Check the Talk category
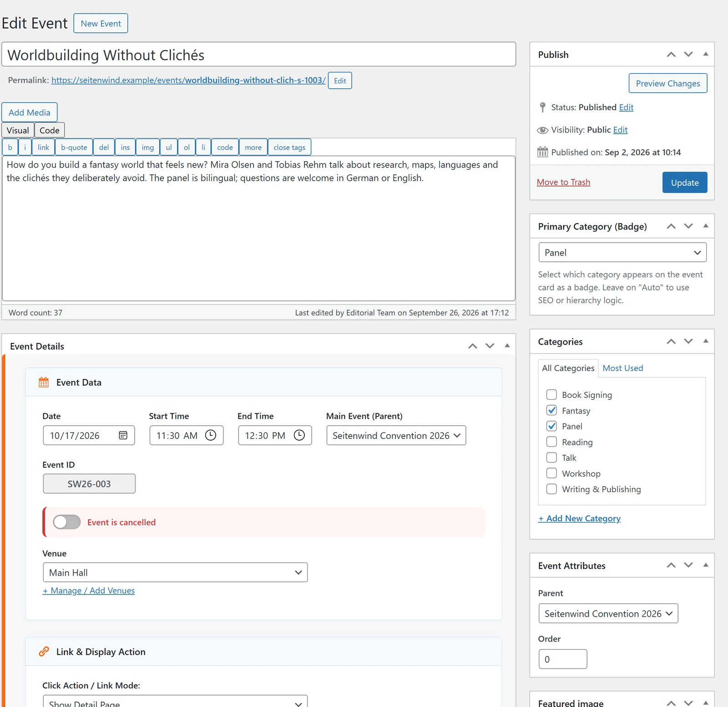 551,458
